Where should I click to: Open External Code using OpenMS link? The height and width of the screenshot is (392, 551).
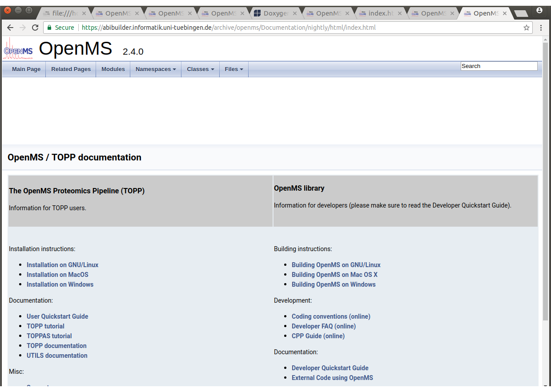332,378
